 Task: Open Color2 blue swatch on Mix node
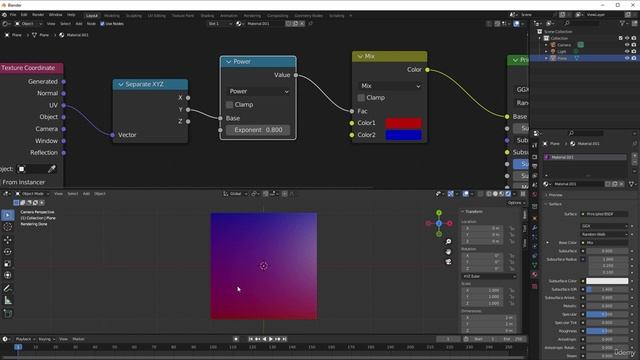(404, 135)
